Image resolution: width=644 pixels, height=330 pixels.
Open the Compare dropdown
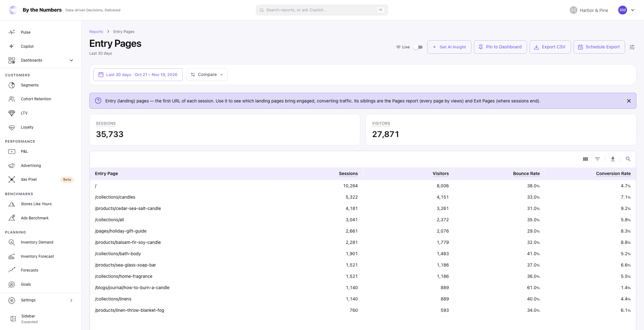(x=207, y=75)
